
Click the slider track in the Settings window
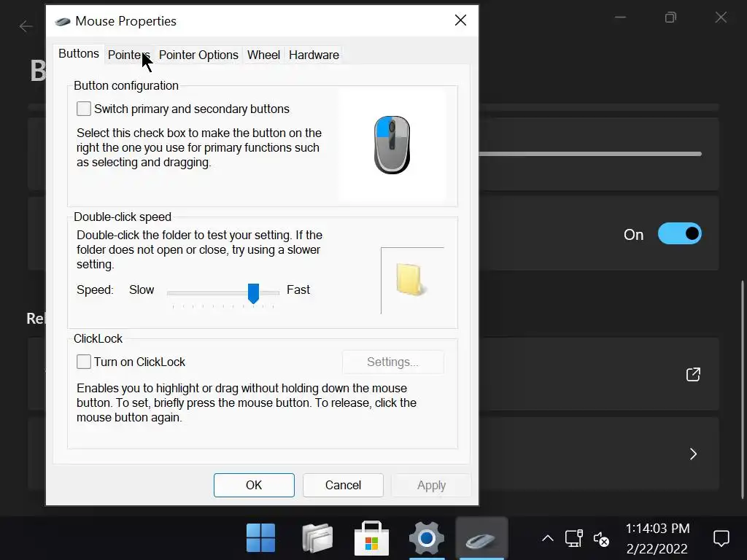pos(589,154)
